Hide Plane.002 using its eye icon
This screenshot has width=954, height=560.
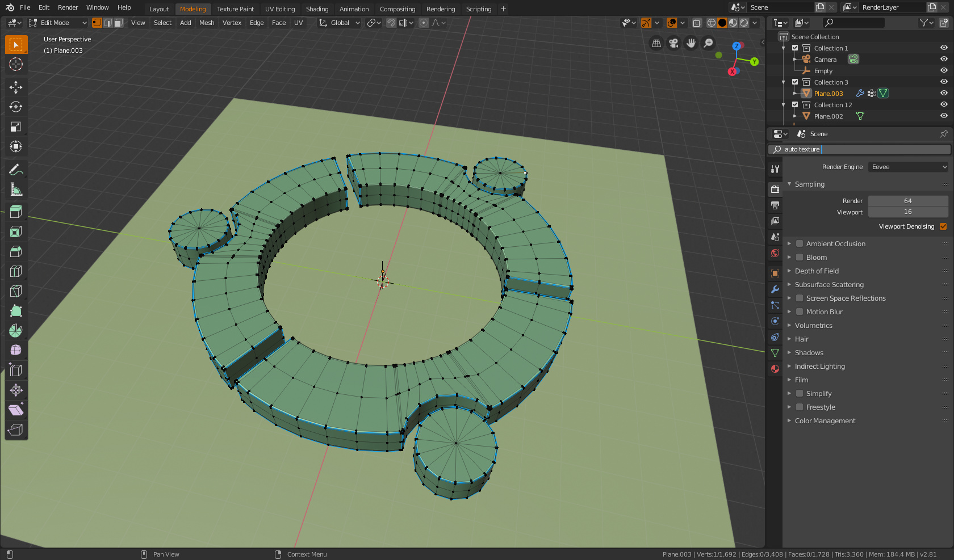(x=943, y=116)
